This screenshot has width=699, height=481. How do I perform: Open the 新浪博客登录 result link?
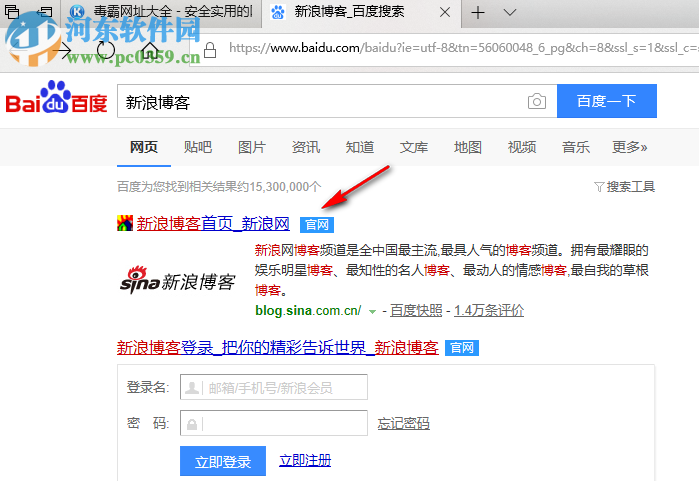point(278,348)
